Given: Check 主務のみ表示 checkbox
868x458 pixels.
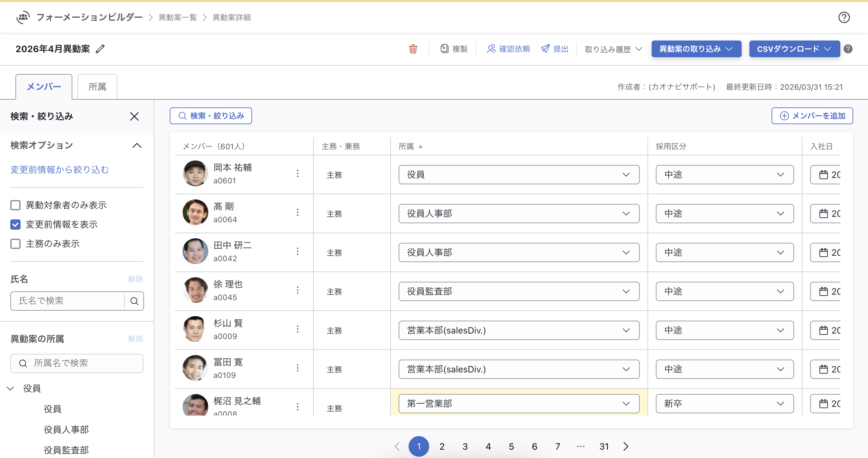Looking at the screenshot, I should pyautogui.click(x=15, y=244).
